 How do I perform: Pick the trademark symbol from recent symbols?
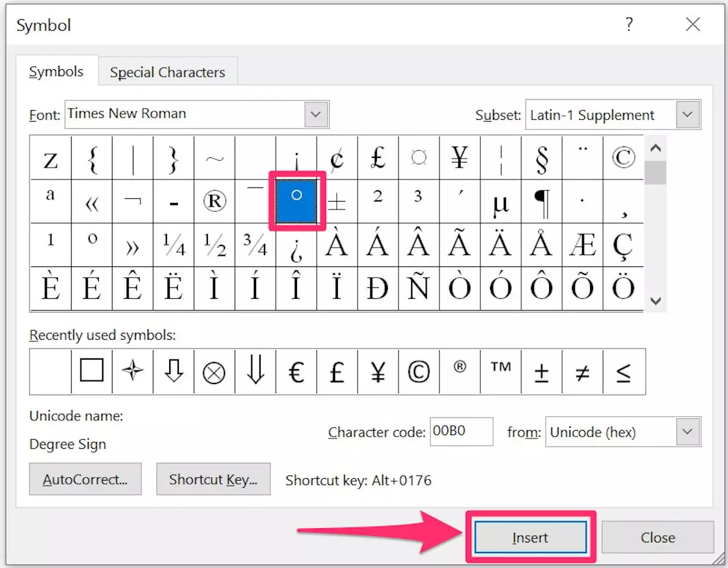[500, 372]
